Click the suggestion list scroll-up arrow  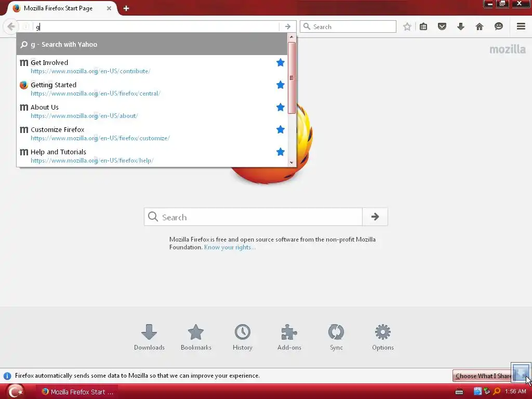click(x=291, y=37)
